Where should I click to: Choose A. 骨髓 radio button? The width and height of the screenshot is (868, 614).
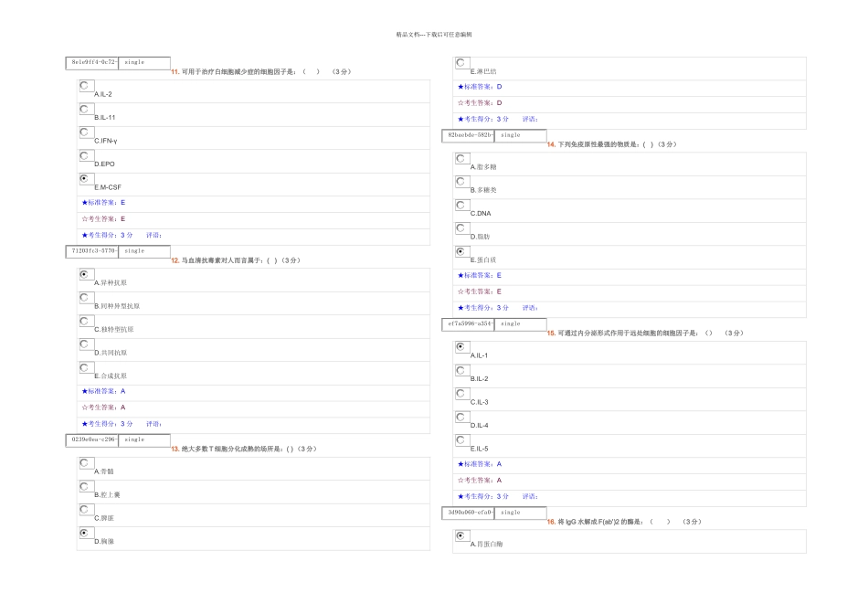click(x=84, y=463)
